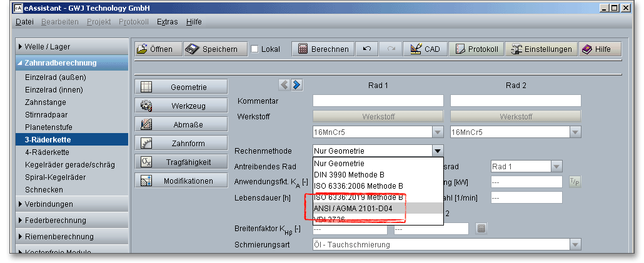Open the Schmierungsart dropdown
Viewport: 644px width, 263px height.
click(575, 245)
